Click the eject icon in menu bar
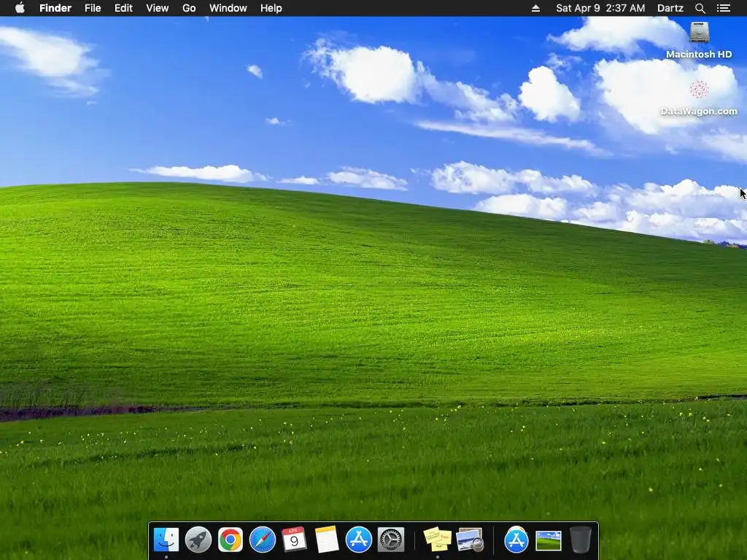This screenshot has width=747, height=560. (535, 8)
